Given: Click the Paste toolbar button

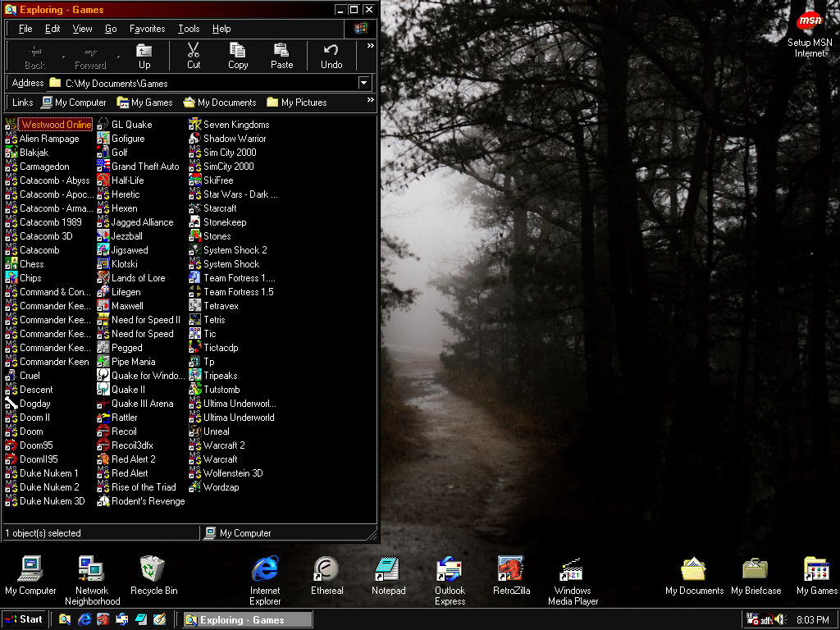Looking at the screenshot, I should [282, 56].
